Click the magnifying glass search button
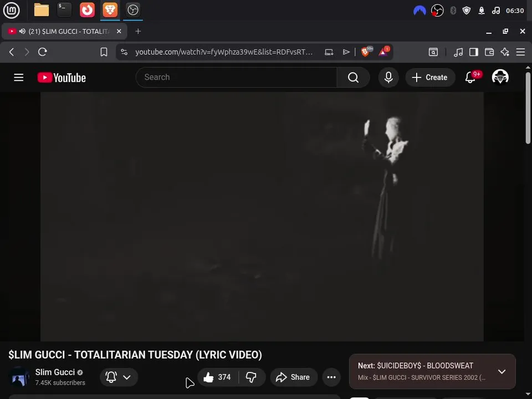This screenshot has width=532, height=399. point(353,78)
